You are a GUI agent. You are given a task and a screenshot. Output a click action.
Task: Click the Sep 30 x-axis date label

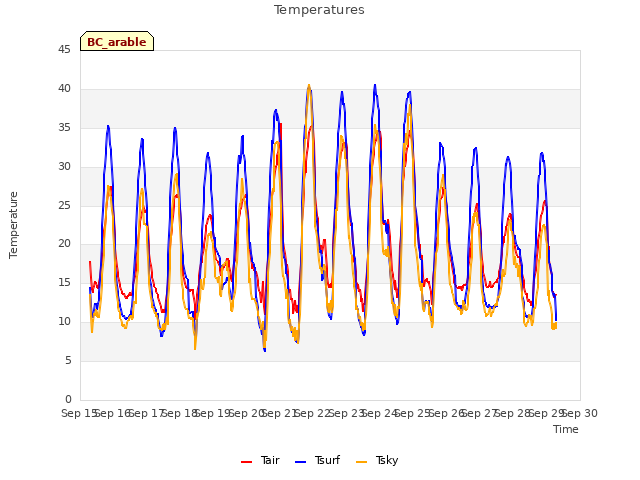[x=580, y=413]
